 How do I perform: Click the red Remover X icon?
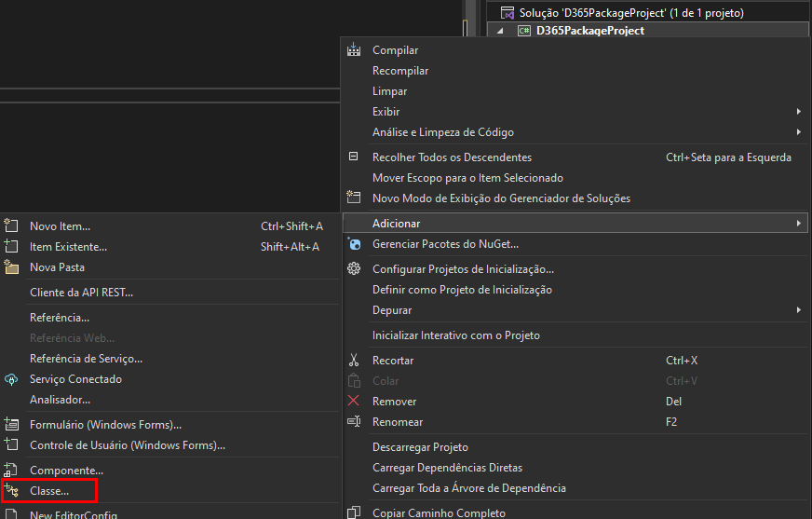pos(354,402)
